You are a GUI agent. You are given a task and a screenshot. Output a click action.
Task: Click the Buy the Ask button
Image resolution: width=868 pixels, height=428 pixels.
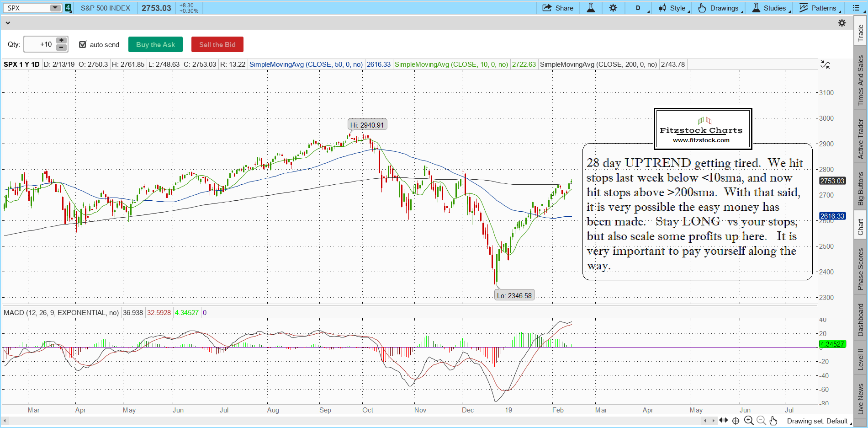[x=155, y=44]
